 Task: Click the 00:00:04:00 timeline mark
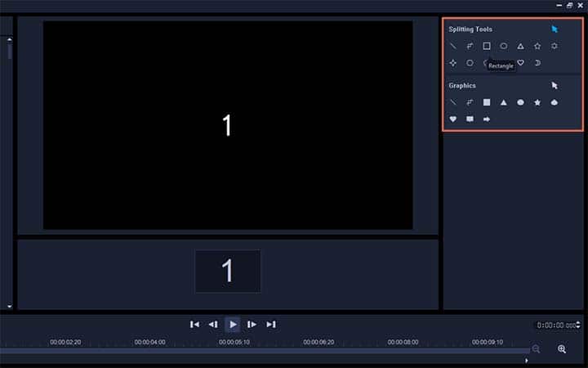pos(150,342)
